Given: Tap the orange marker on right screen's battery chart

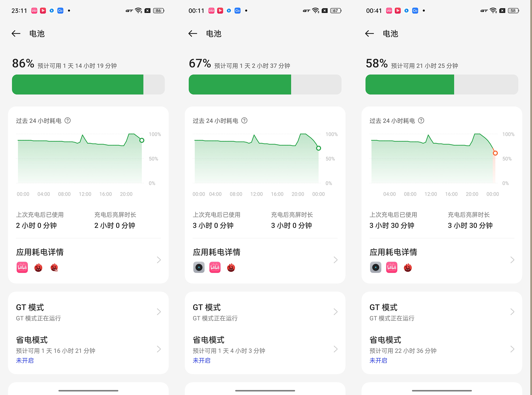Looking at the screenshot, I should (x=495, y=153).
